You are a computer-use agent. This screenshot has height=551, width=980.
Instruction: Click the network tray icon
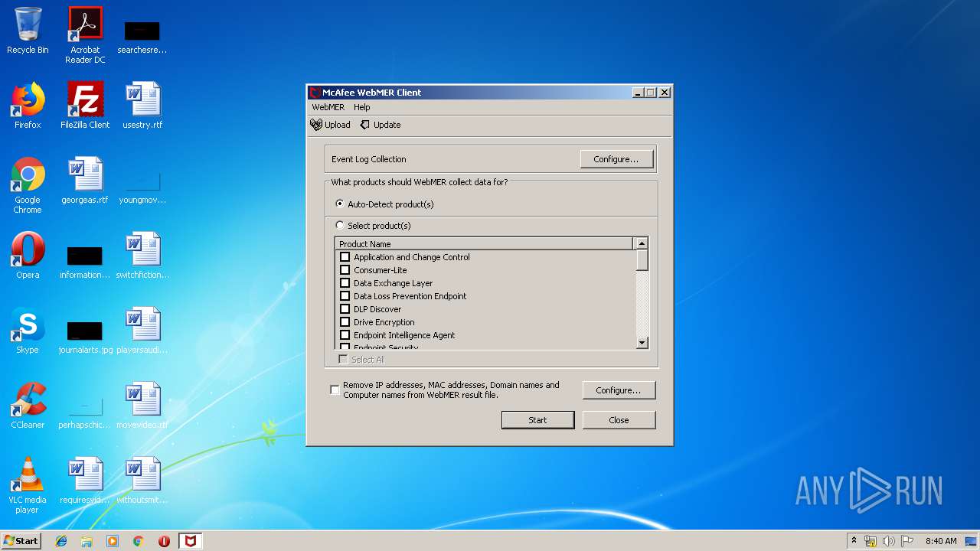coord(871,541)
